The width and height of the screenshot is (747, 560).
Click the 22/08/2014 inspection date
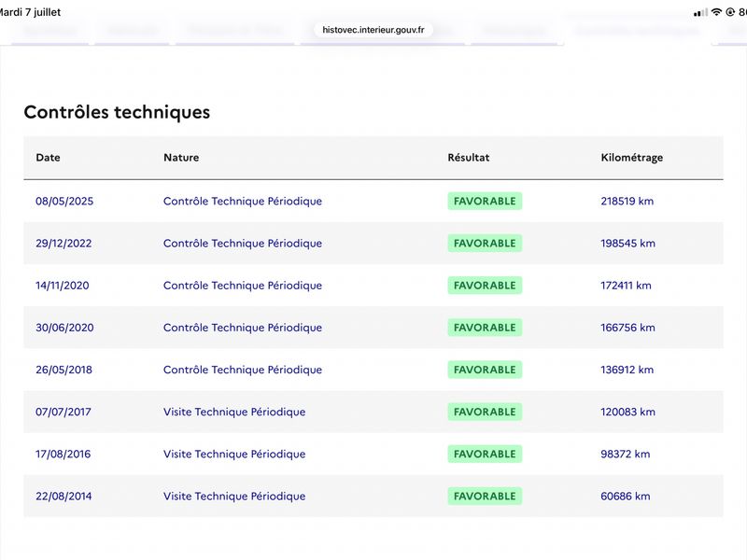[63, 497]
